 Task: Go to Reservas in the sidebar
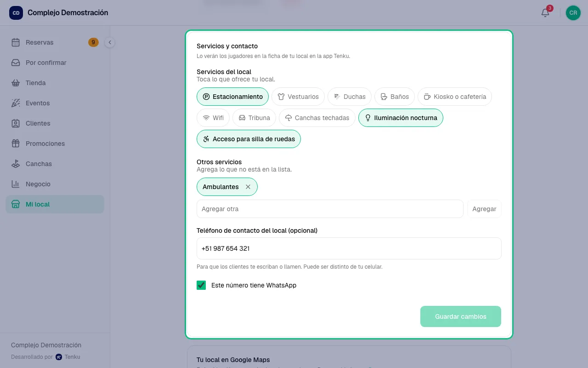(55, 42)
